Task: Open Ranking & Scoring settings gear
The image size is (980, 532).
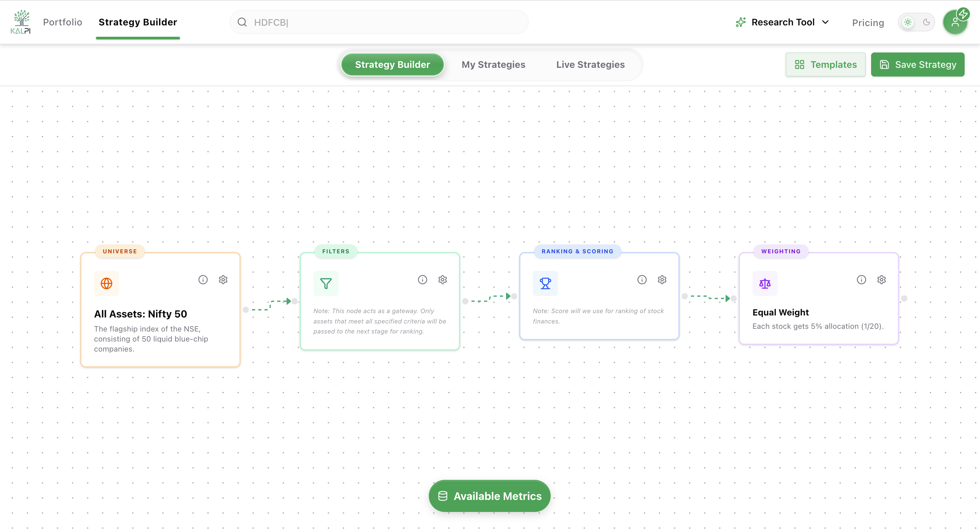Action: (x=662, y=280)
